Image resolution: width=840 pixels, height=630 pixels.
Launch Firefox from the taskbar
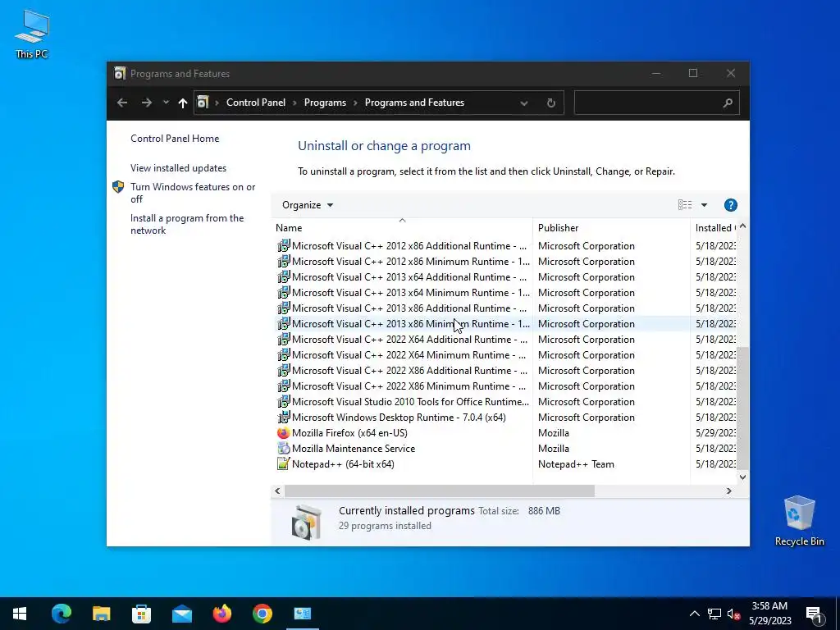click(221, 614)
